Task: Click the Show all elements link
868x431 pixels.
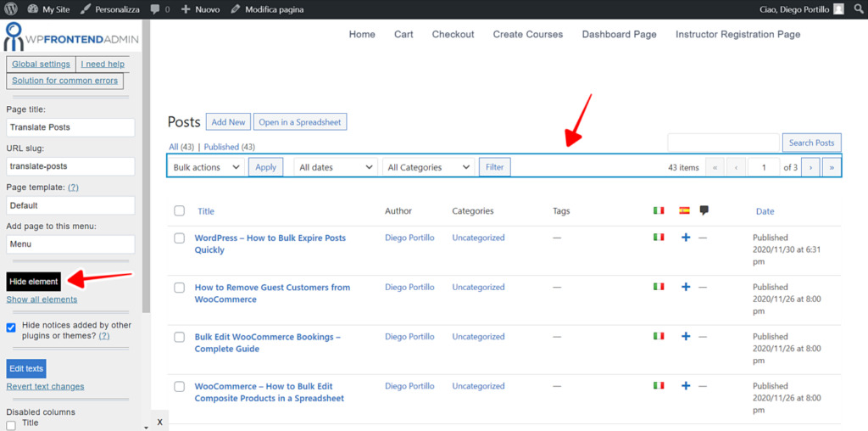Action: [42, 299]
